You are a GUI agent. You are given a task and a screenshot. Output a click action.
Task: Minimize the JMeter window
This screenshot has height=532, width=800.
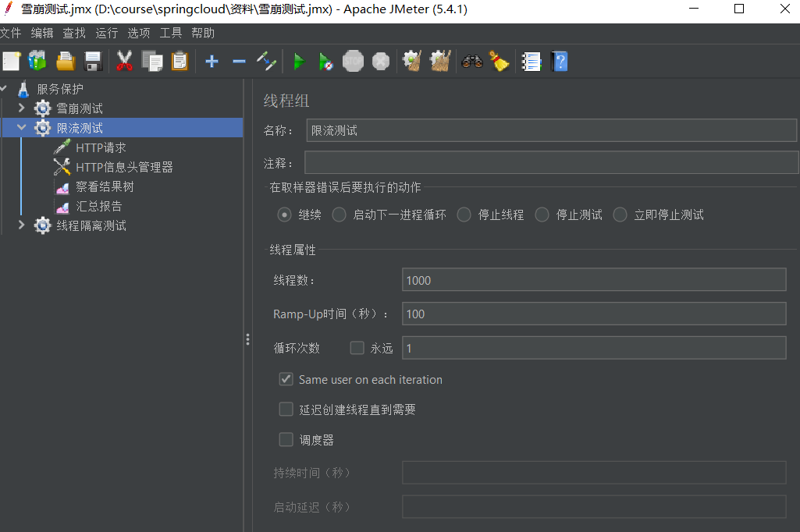pyautogui.click(x=693, y=9)
